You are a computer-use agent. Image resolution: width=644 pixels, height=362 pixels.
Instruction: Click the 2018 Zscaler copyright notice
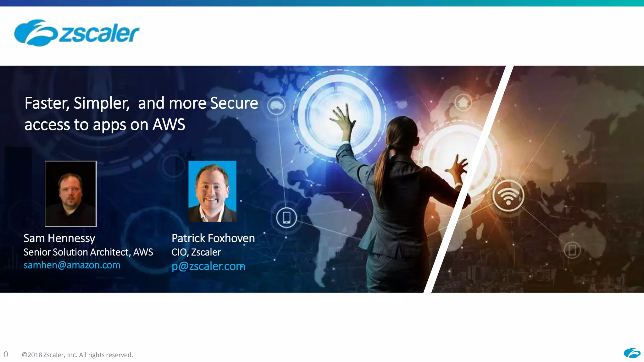[x=77, y=355]
